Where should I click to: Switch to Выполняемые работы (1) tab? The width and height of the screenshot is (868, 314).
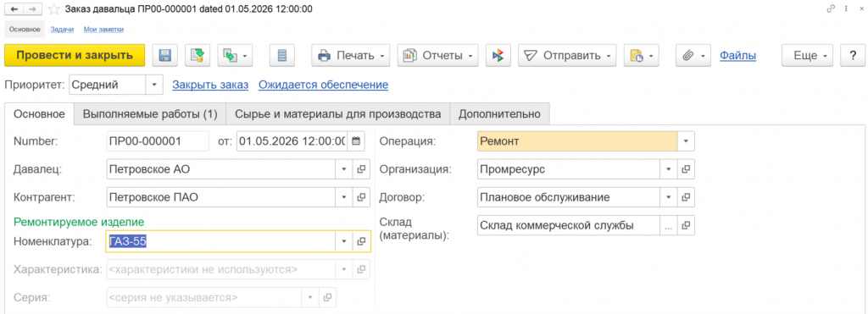[x=150, y=114]
